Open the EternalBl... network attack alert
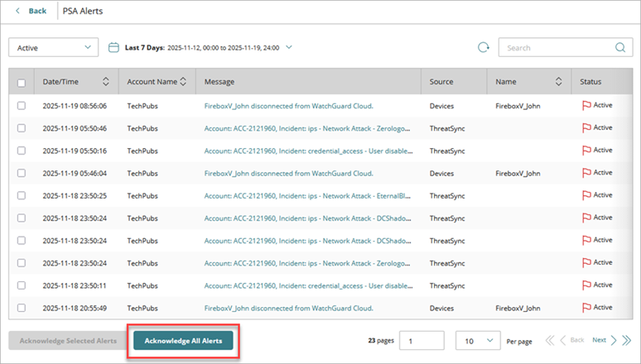This screenshot has height=364, width=641. click(x=307, y=196)
